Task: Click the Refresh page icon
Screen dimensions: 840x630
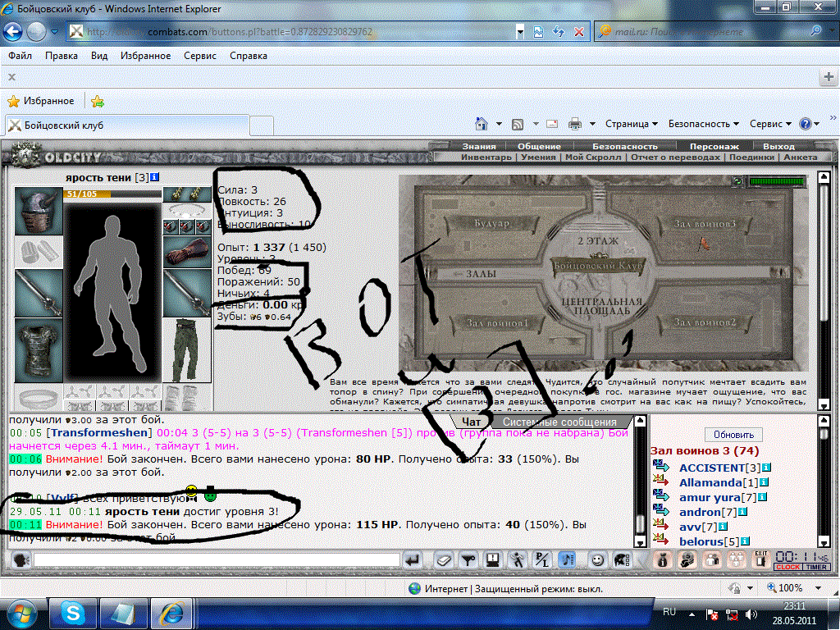Action: click(x=558, y=32)
